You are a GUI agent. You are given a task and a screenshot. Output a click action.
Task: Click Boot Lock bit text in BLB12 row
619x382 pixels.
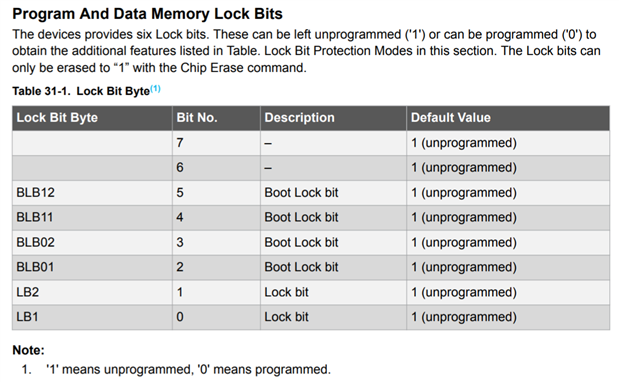[x=302, y=193]
